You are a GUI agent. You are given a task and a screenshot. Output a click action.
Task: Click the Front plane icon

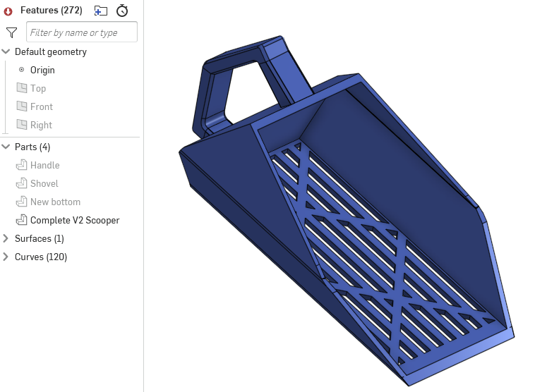[x=21, y=106]
